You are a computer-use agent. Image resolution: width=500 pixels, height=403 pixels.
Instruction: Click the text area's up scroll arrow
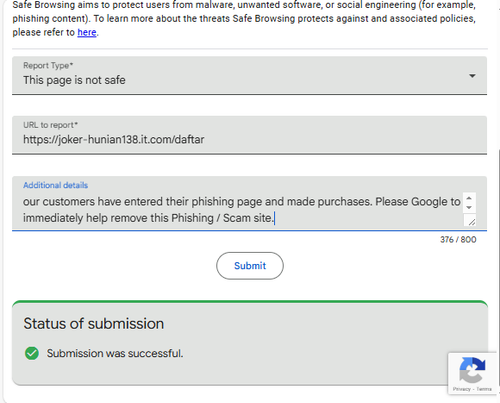[x=469, y=198]
